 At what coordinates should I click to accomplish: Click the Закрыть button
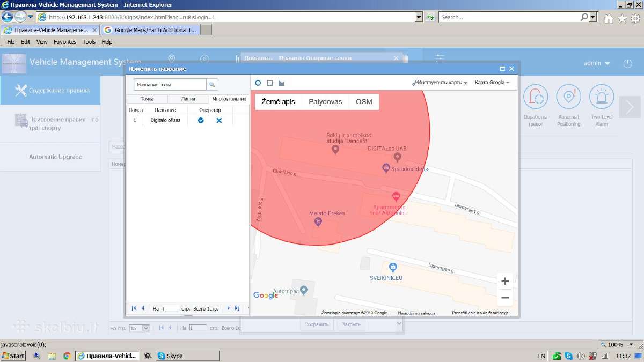(352, 324)
